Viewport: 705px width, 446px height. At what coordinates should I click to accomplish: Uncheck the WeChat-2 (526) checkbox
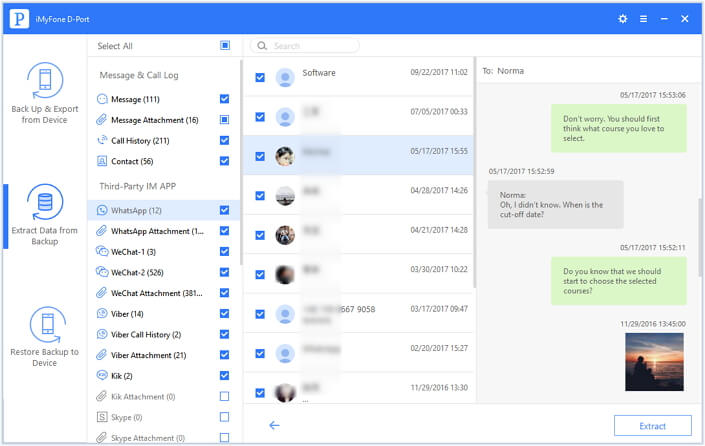[224, 272]
